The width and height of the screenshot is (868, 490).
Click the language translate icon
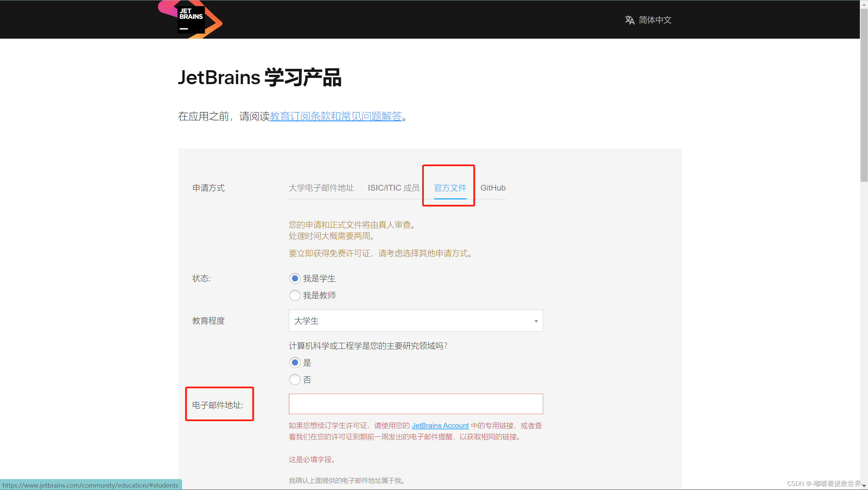coord(630,20)
